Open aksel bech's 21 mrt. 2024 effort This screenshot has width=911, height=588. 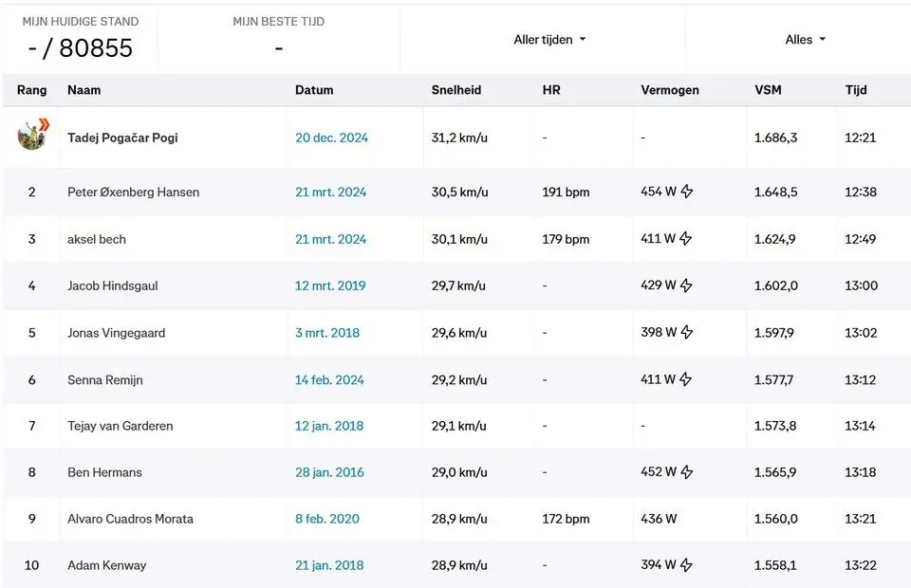330,239
